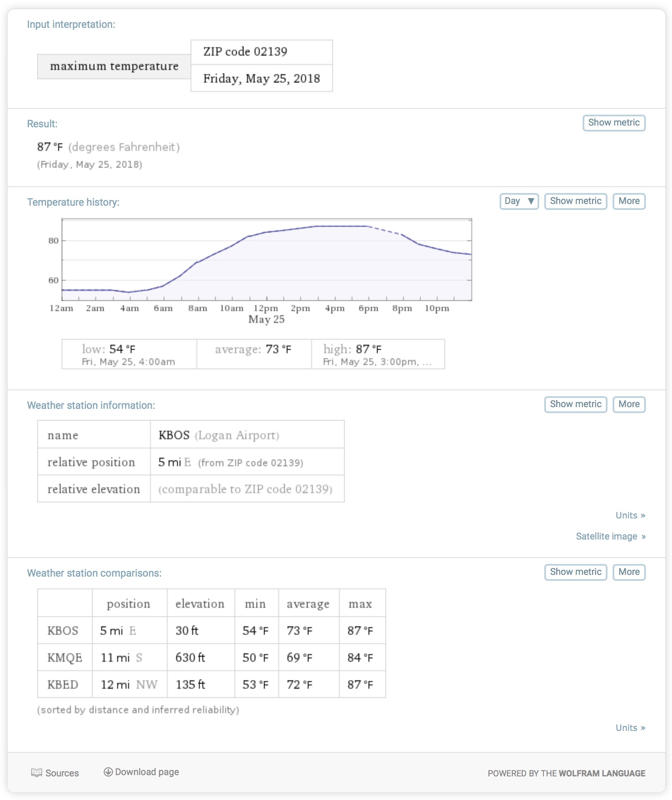
Task: Toggle Show metric for Weather station information
Action: [575, 404]
